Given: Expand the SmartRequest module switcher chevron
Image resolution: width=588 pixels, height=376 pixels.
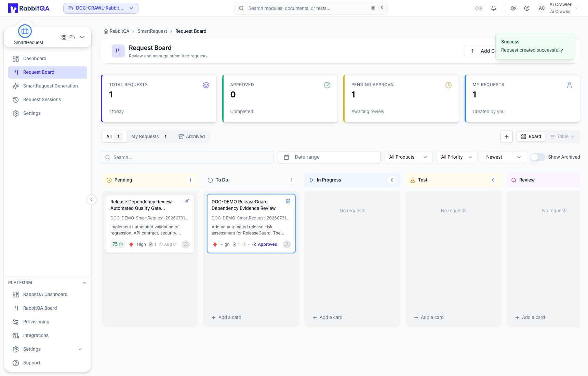Looking at the screenshot, I should tap(82, 37).
